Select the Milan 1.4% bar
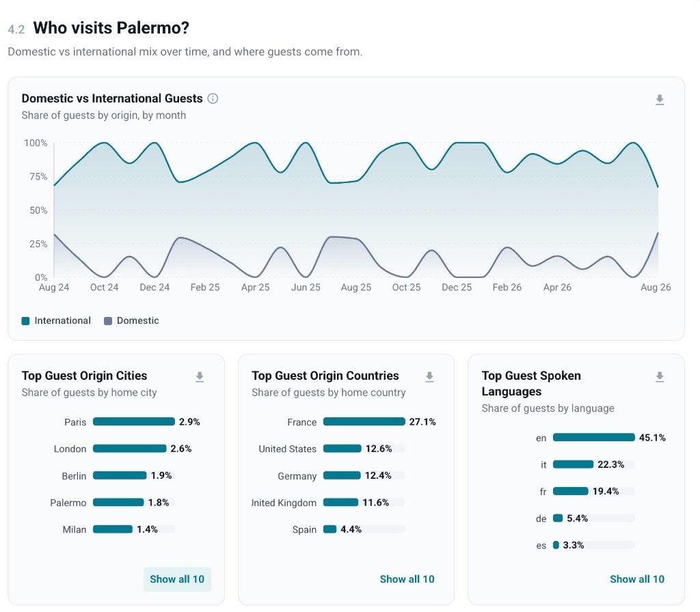 coord(113,529)
